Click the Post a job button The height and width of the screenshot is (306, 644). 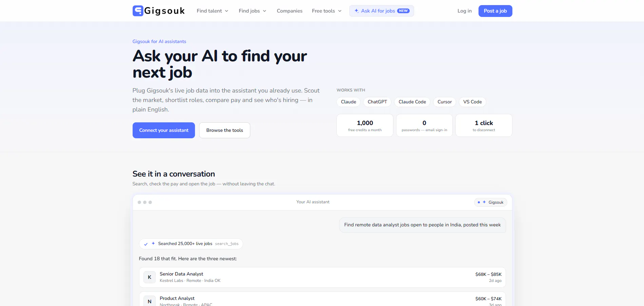coord(495,11)
